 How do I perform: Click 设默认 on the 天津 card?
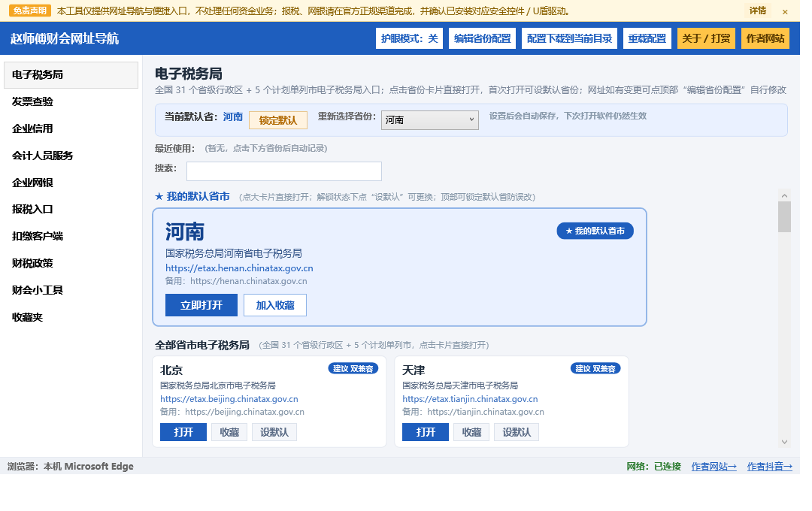[x=517, y=432]
